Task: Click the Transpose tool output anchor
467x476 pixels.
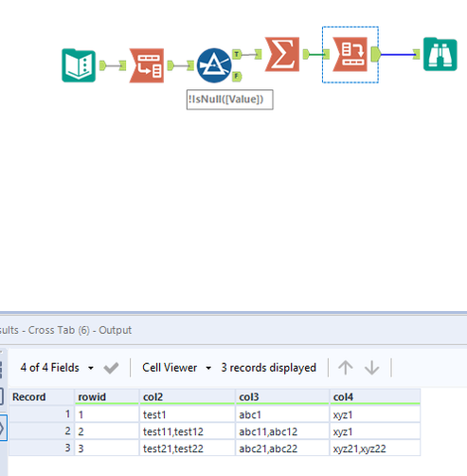Action: tap(171, 65)
